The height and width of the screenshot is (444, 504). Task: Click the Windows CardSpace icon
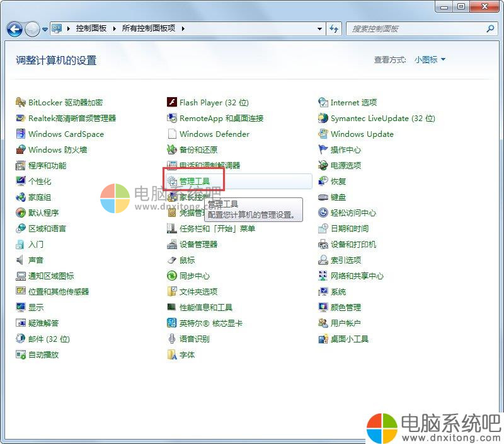tap(21, 134)
